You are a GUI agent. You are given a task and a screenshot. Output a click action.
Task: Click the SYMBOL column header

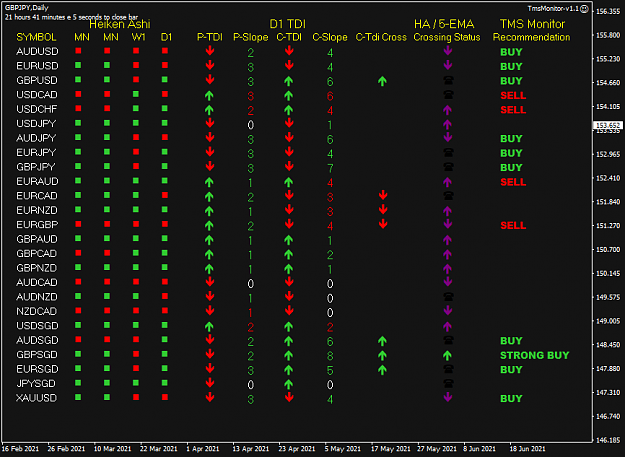tap(36, 37)
